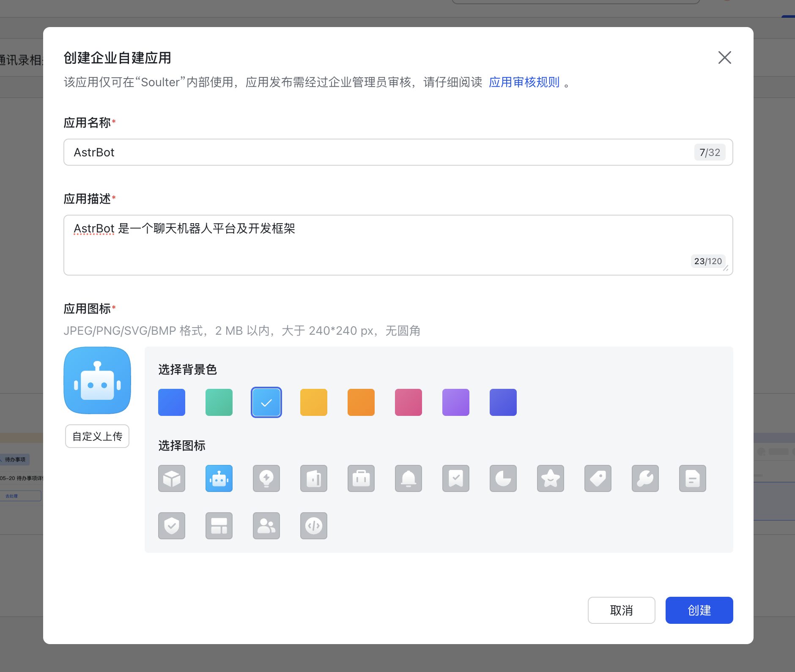
Task: Pick the shield icon
Action: point(171,526)
